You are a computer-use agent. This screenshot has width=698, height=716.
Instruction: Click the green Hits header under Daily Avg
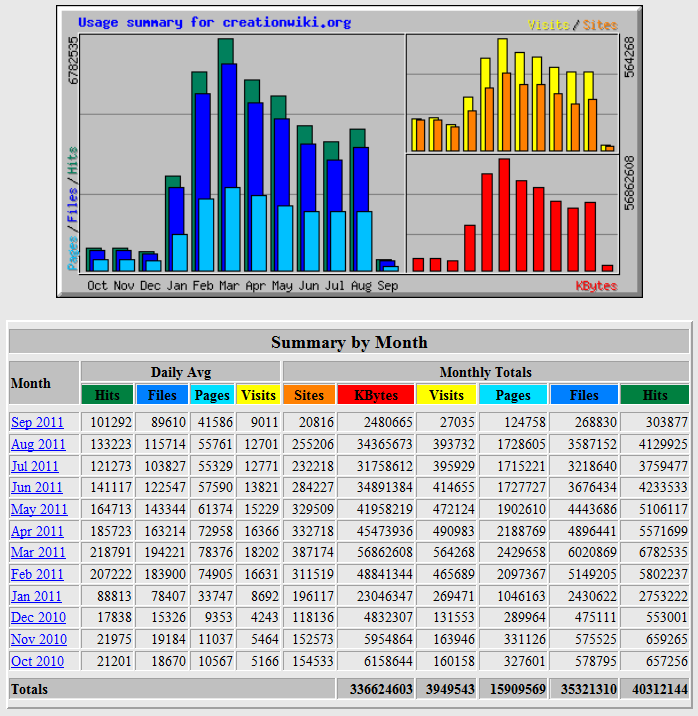(107, 395)
